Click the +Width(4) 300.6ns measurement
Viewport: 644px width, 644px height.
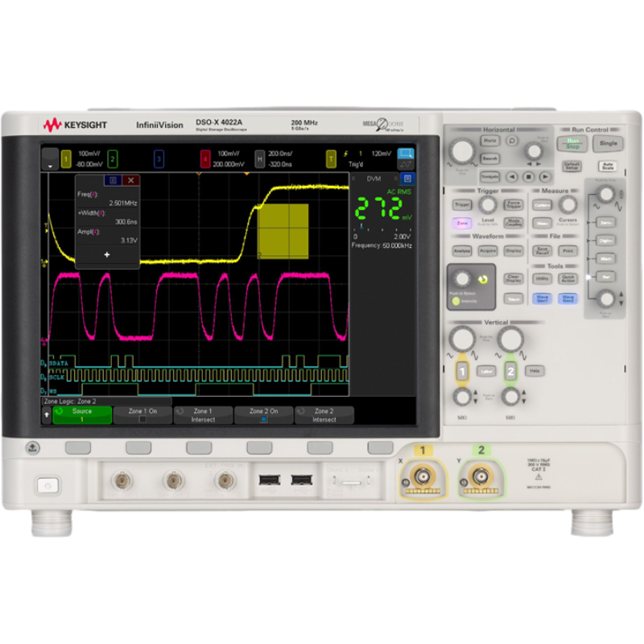[x=107, y=217]
